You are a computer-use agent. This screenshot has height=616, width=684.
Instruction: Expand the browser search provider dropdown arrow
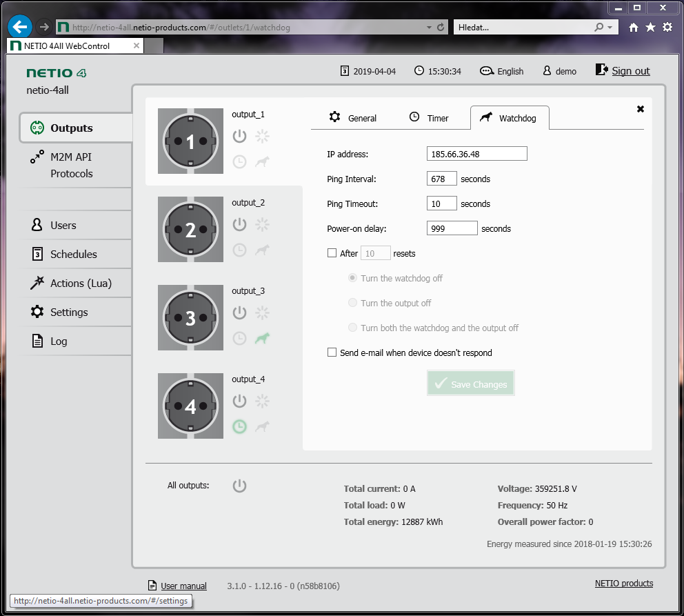610,28
